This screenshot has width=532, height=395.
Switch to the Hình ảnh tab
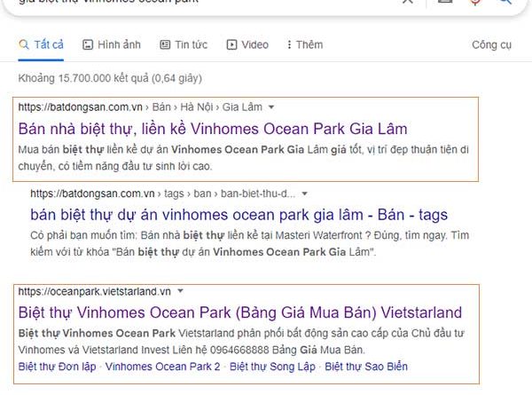click(112, 44)
